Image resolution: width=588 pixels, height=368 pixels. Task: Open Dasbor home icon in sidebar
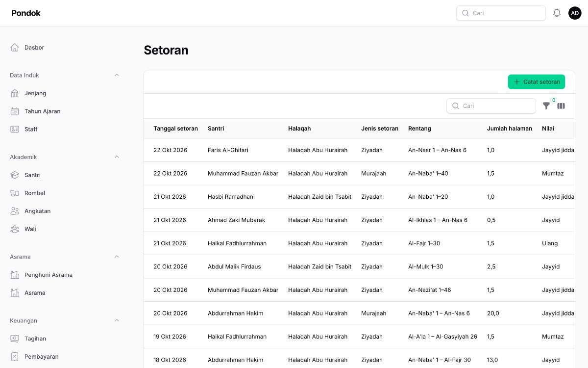(x=15, y=48)
